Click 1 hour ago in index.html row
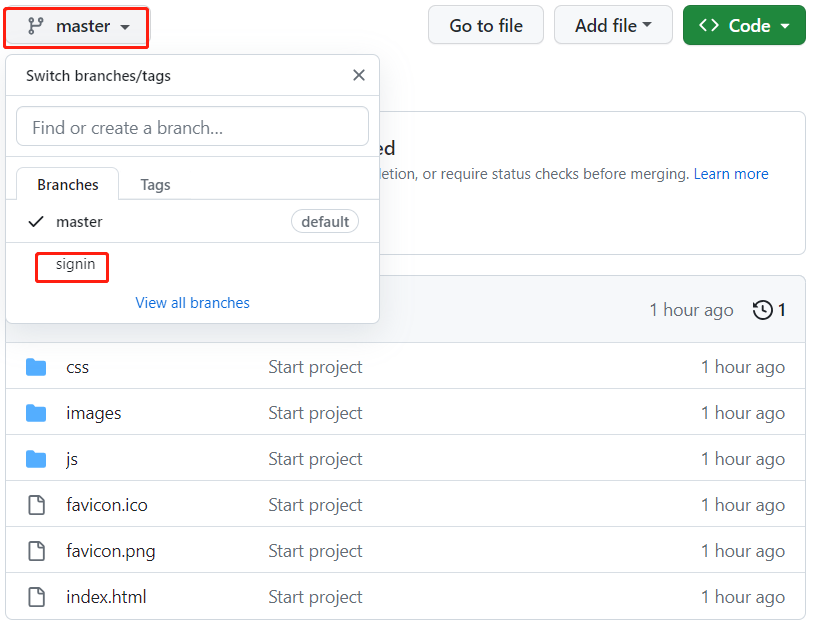Screen dimensions: 813x635 pos(742,597)
